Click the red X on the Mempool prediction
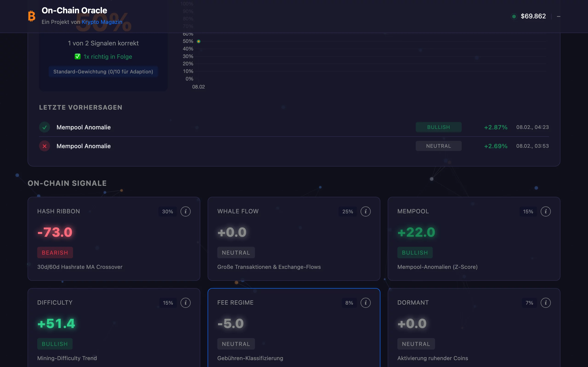Viewport: 588px width, 367px height. click(x=45, y=146)
